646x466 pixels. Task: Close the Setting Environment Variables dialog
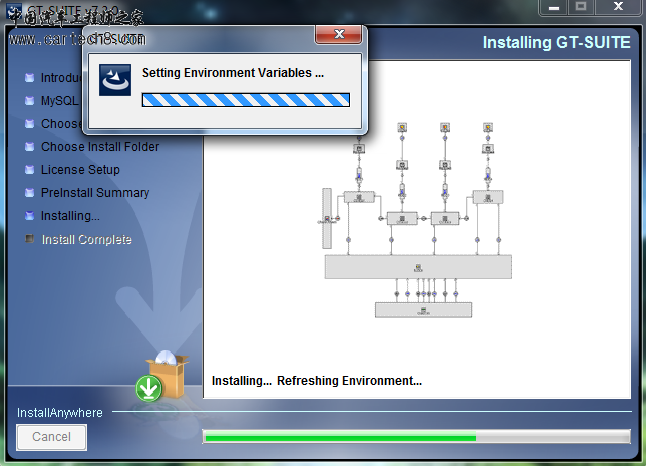[339, 34]
